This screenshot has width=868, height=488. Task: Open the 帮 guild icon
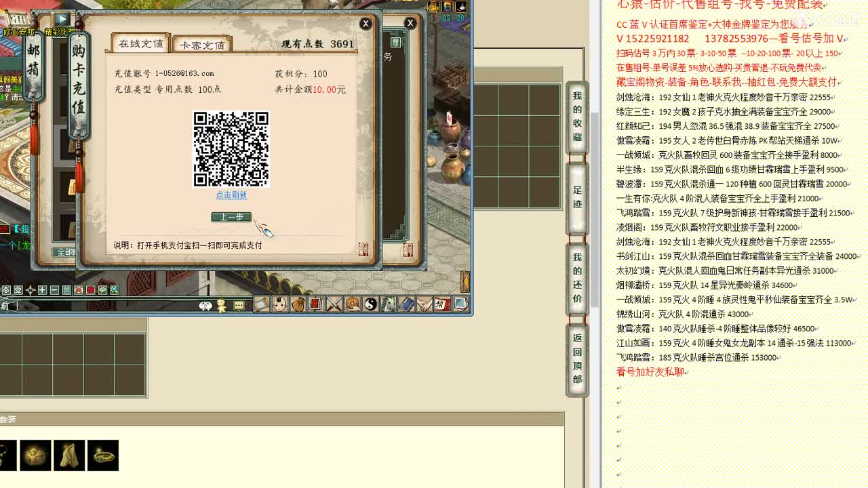pyautogui.click(x=442, y=304)
